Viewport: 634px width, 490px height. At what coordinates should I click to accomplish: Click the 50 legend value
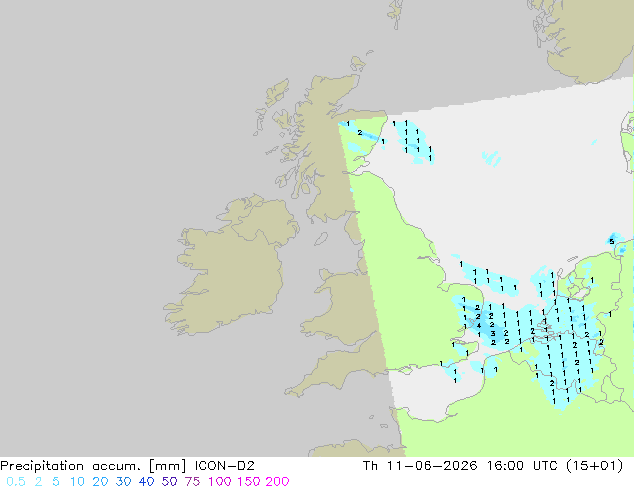point(169,482)
